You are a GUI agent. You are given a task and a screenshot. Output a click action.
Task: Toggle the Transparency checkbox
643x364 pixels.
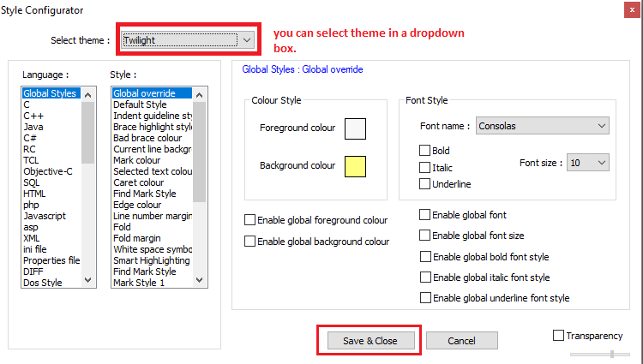[558, 336]
